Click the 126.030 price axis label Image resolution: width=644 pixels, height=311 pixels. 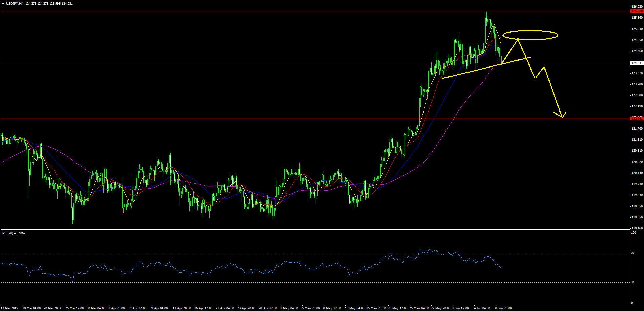tap(637, 7)
